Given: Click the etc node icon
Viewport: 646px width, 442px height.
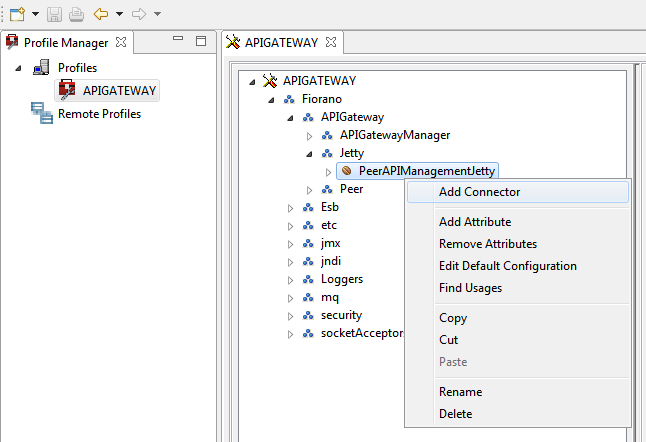Looking at the screenshot, I should point(308,225).
